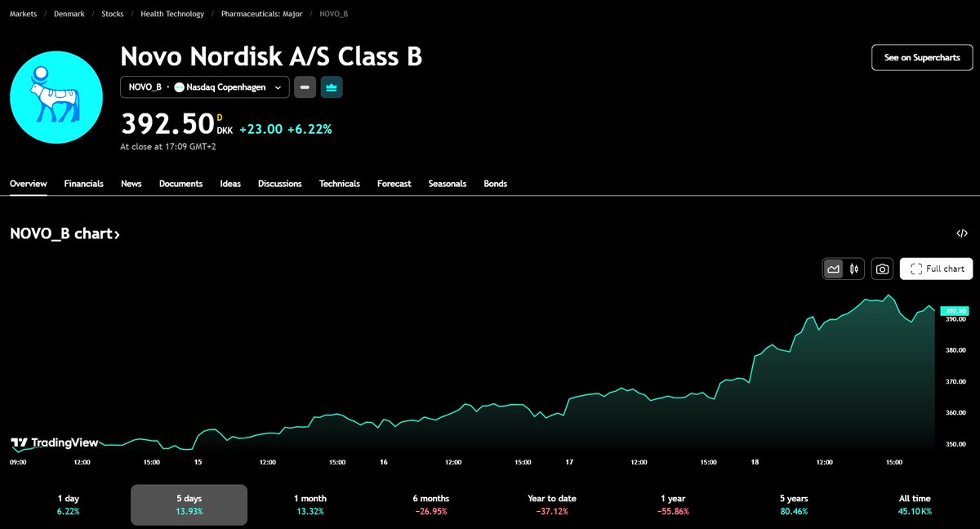
Task: Click the 350.00 axis label
Action: click(955, 445)
